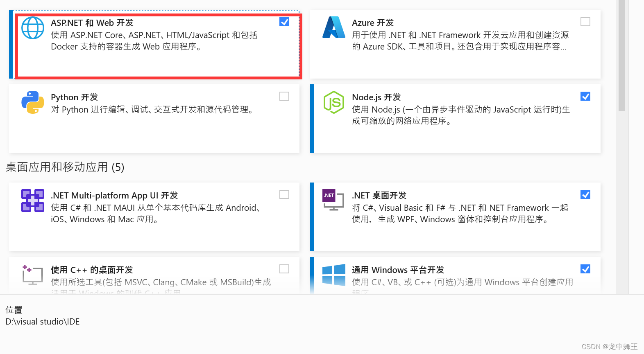This screenshot has width=644, height=354.
Task: Select the '.NET Multi-platform App UI 开发' title
Action: (114, 196)
